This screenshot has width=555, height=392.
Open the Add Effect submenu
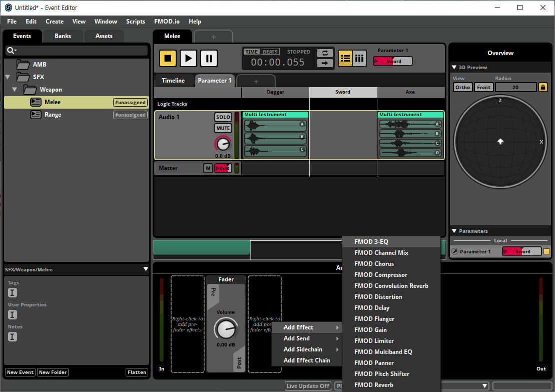[x=306, y=327]
